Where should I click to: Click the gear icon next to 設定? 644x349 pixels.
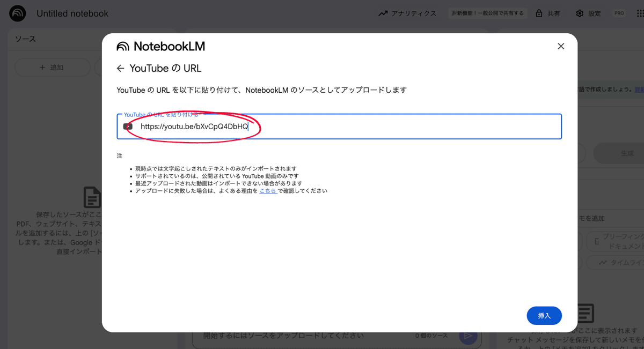pos(580,13)
